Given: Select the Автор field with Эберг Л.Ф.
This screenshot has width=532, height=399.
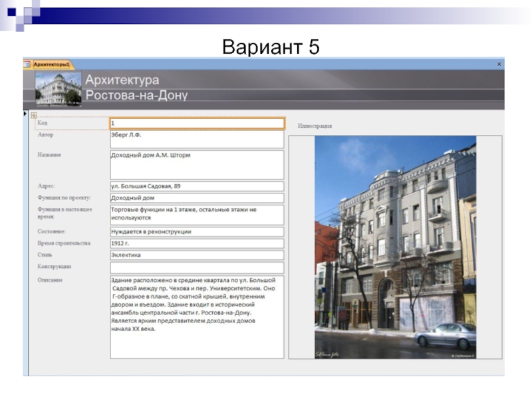Looking at the screenshot, I should pyautogui.click(x=196, y=139).
